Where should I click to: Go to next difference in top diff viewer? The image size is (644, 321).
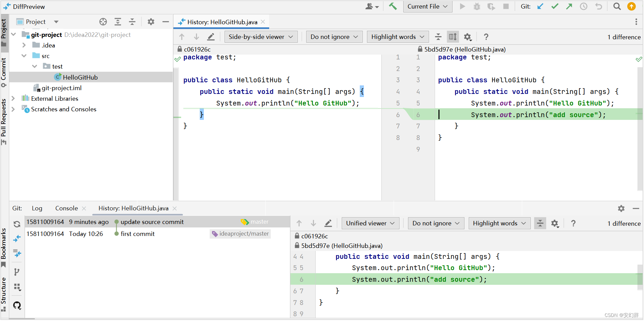196,37
